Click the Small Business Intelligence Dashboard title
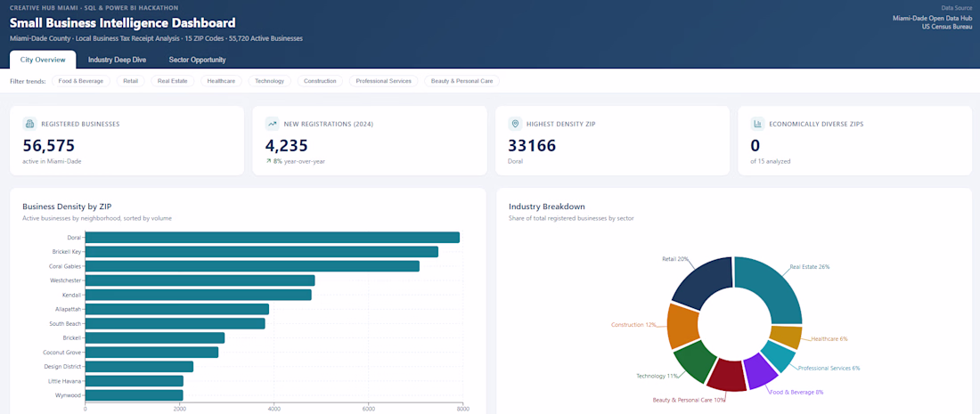Viewport: 980px width, 414px height. coord(123,23)
